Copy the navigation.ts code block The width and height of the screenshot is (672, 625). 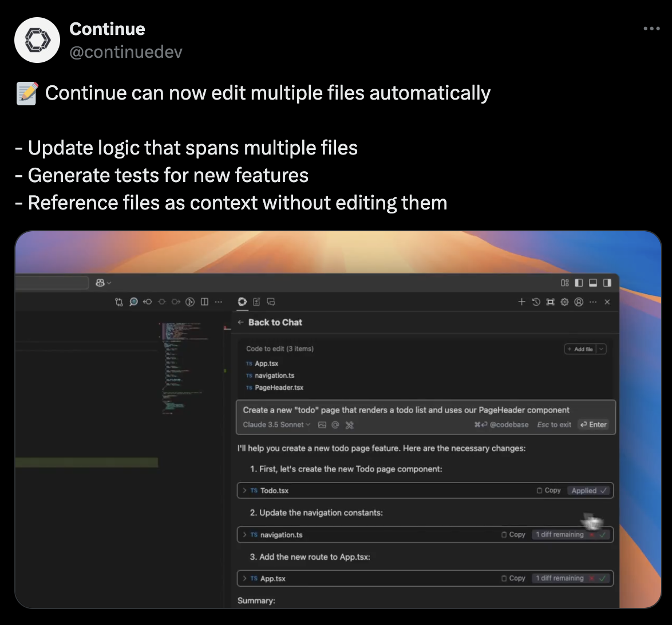(513, 535)
